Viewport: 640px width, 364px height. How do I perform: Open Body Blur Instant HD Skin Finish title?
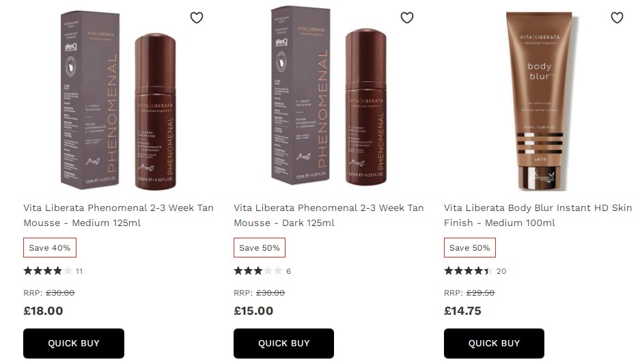(538, 215)
